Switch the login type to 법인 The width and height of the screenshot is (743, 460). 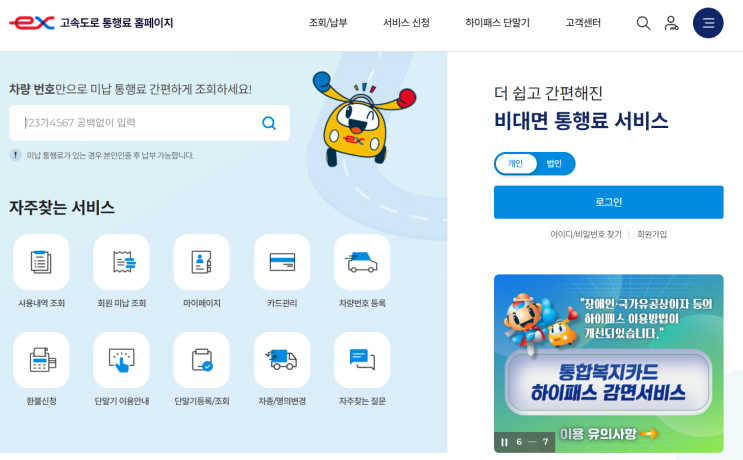click(554, 164)
